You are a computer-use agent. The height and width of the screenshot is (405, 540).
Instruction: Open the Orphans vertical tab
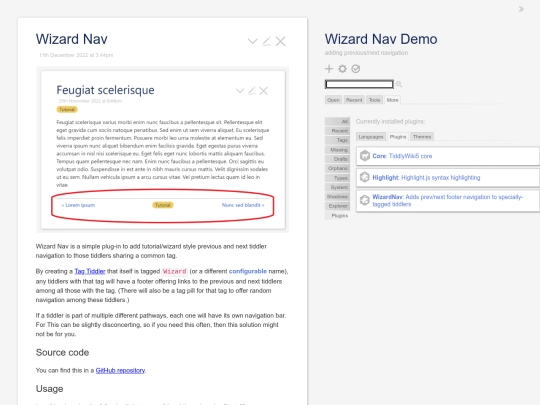pos(338,168)
